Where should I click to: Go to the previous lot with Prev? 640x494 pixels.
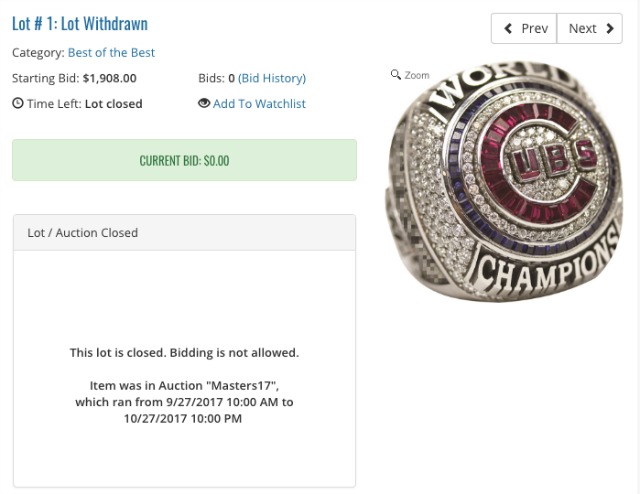click(x=524, y=28)
